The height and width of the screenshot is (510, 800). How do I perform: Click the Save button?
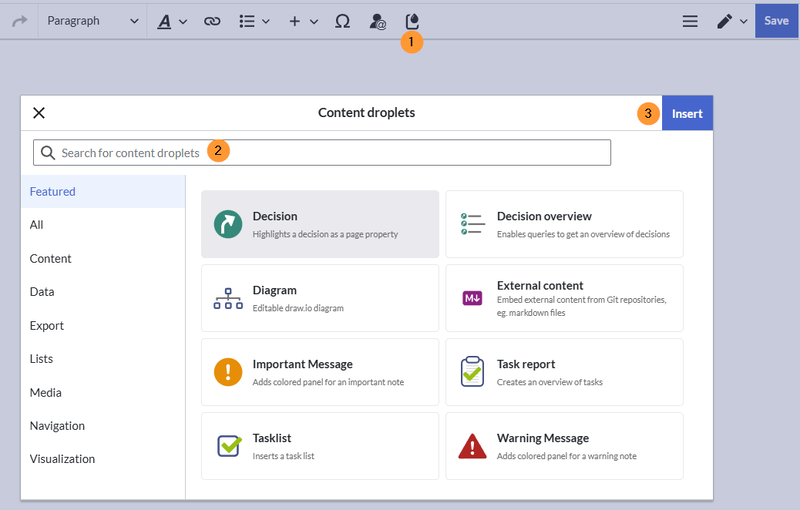[776, 21]
